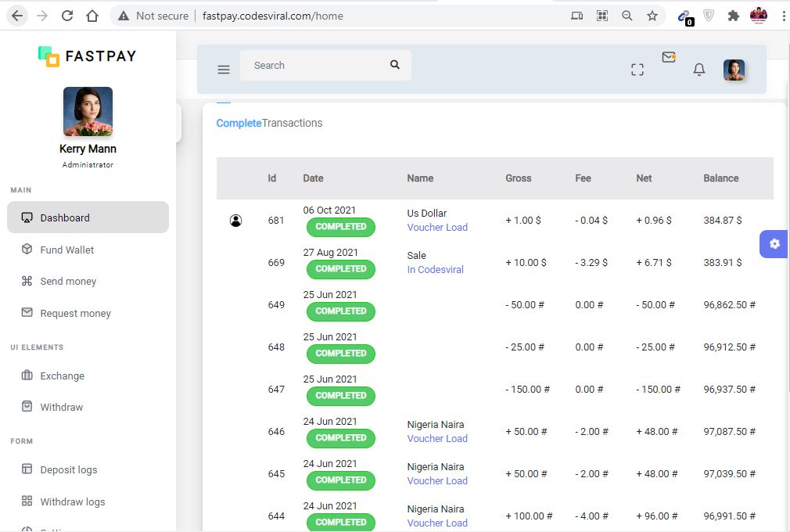Go to Fund Wallet
The width and height of the screenshot is (790, 532).
pos(67,250)
